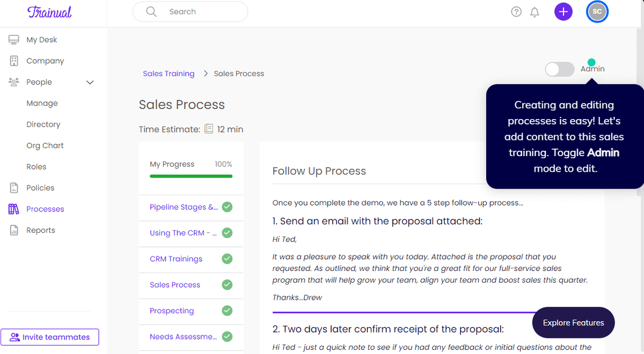Click the checkmark beside Pipeline Stages
The height and width of the screenshot is (354, 644).
tap(227, 207)
